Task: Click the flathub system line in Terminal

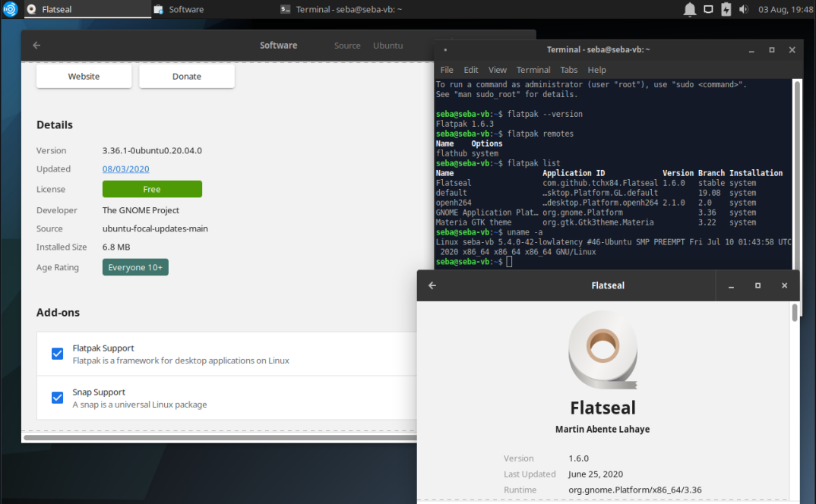Action: 467,153
